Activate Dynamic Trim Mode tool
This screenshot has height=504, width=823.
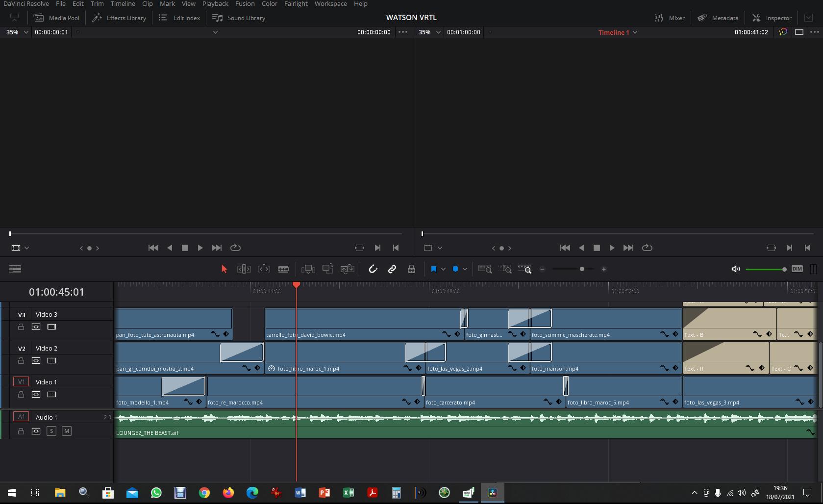click(x=264, y=269)
